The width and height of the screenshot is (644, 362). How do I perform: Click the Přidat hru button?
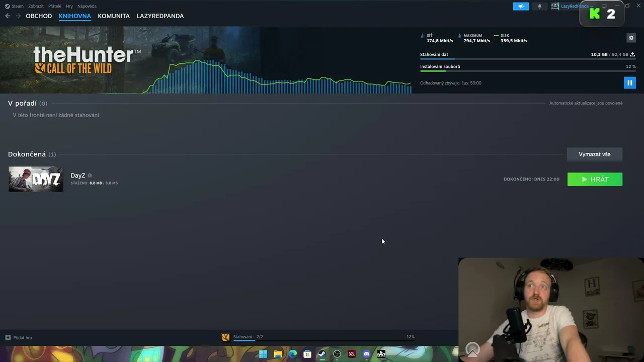(x=19, y=337)
